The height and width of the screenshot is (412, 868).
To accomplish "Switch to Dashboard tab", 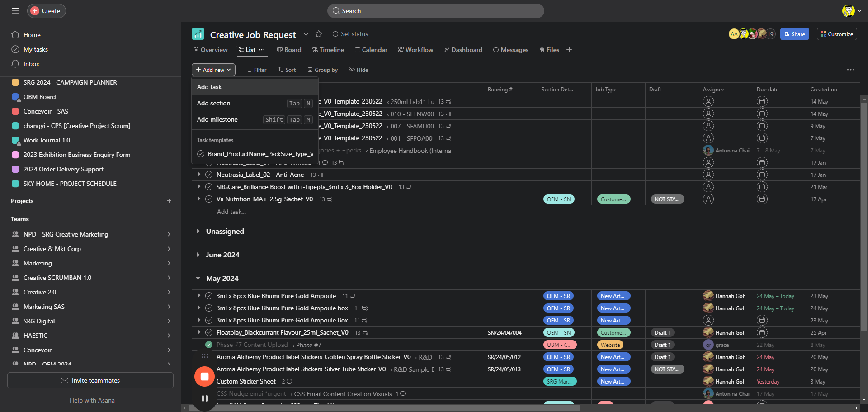I will click(463, 50).
